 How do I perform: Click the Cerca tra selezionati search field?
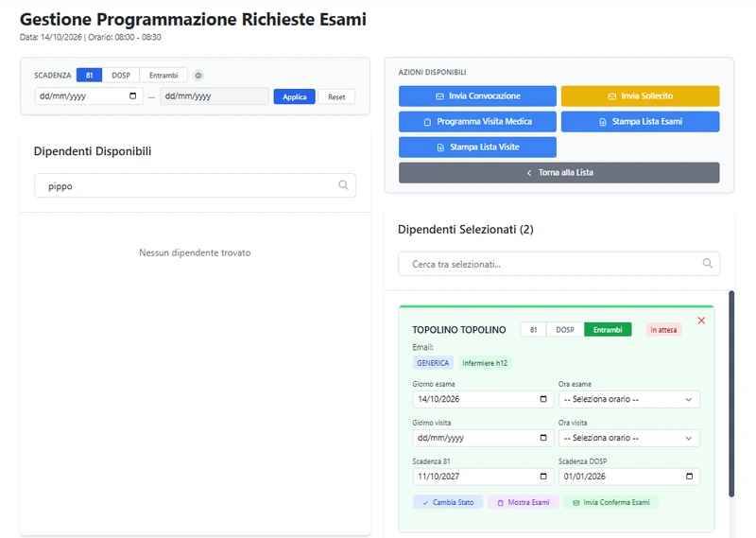pyautogui.click(x=558, y=264)
